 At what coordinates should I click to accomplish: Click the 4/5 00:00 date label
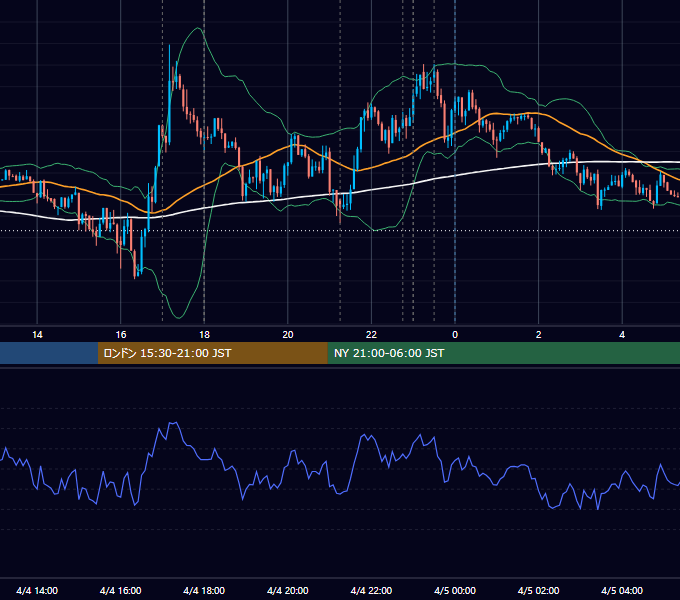455,590
